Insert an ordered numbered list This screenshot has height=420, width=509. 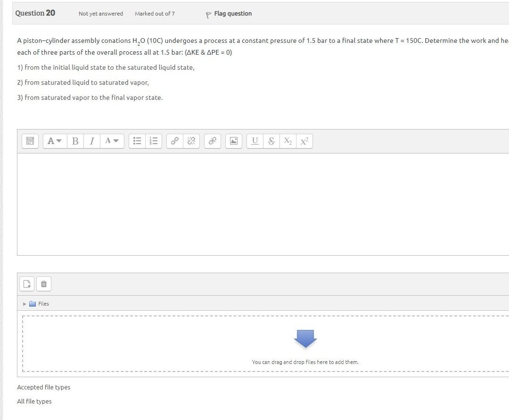(154, 141)
